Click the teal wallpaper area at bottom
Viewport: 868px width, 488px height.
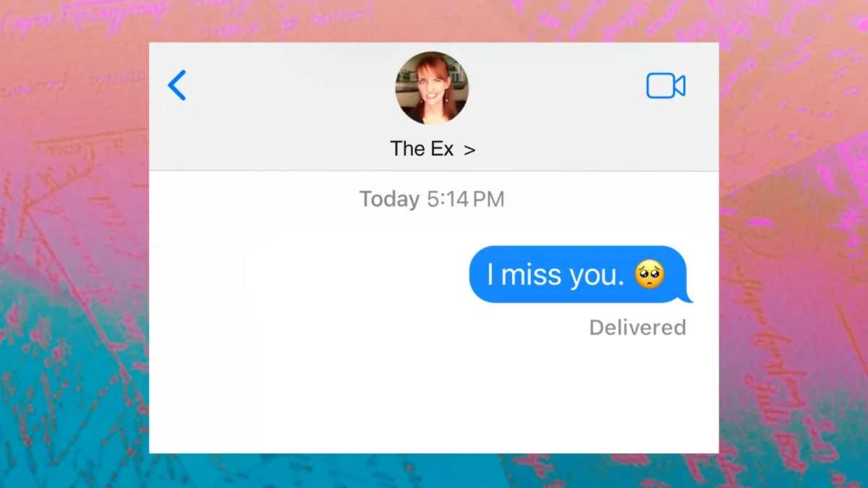pyautogui.click(x=72, y=434)
